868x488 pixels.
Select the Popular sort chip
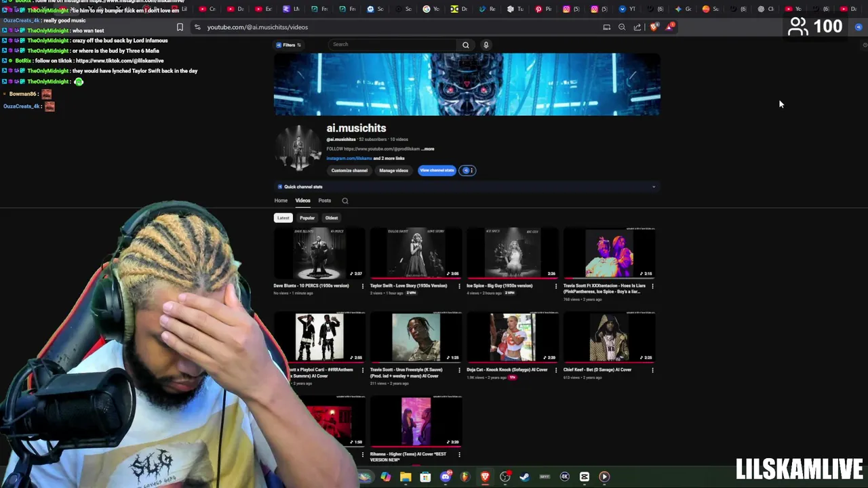tap(307, 218)
